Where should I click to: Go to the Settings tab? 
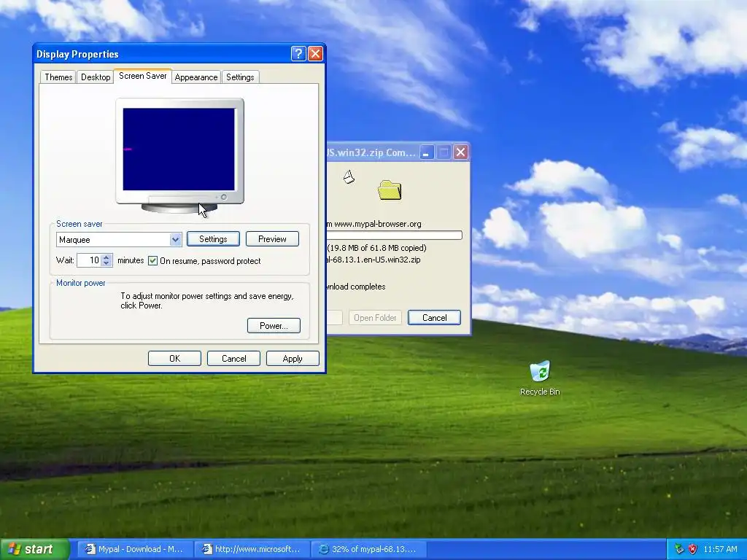240,77
